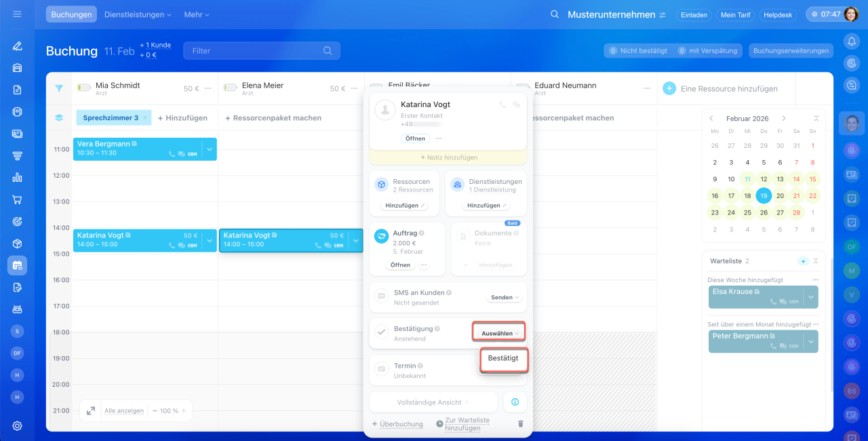The height and width of the screenshot is (441, 868).
Task: Click the layers icon left of Sprechzimmer 3
Action: [x=59, y=117]
